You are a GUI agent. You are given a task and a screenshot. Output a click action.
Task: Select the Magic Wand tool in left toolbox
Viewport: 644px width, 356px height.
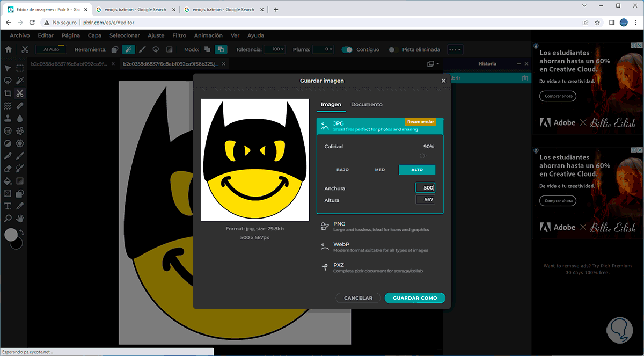(x=20, y=81)
